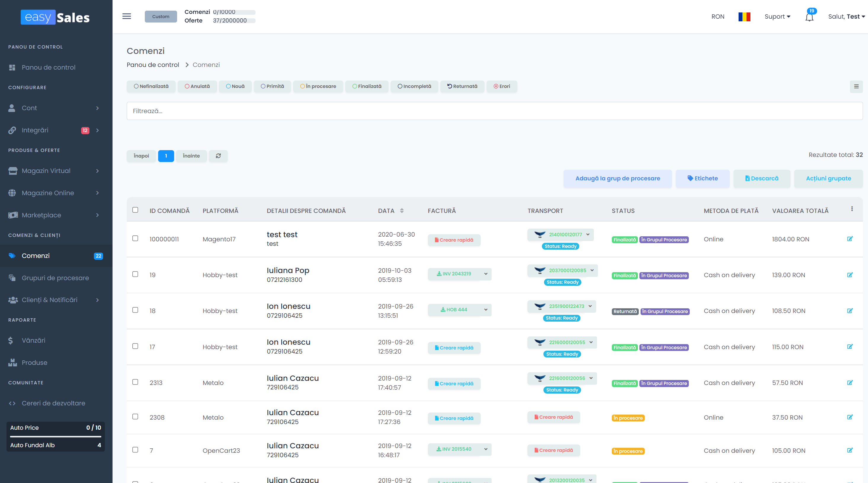This screenshot has height=483, width=868.
Task: Go to Vânzări reports menu item
Action: [x=33, y=341]
